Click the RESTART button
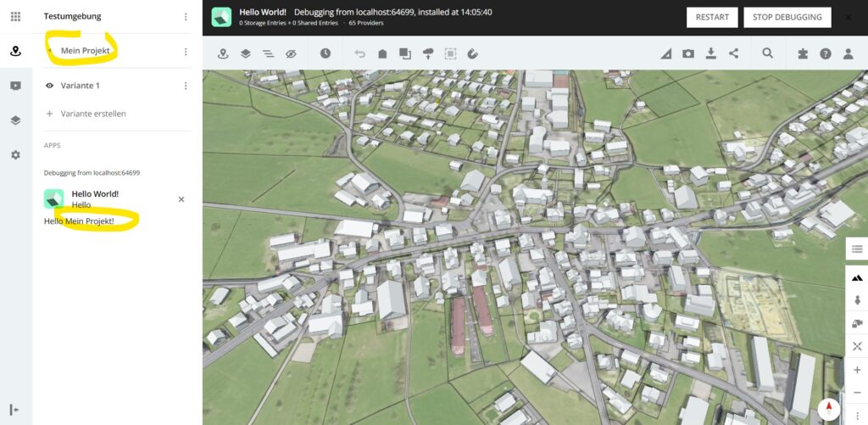The image size is (868, 425). 711,17
